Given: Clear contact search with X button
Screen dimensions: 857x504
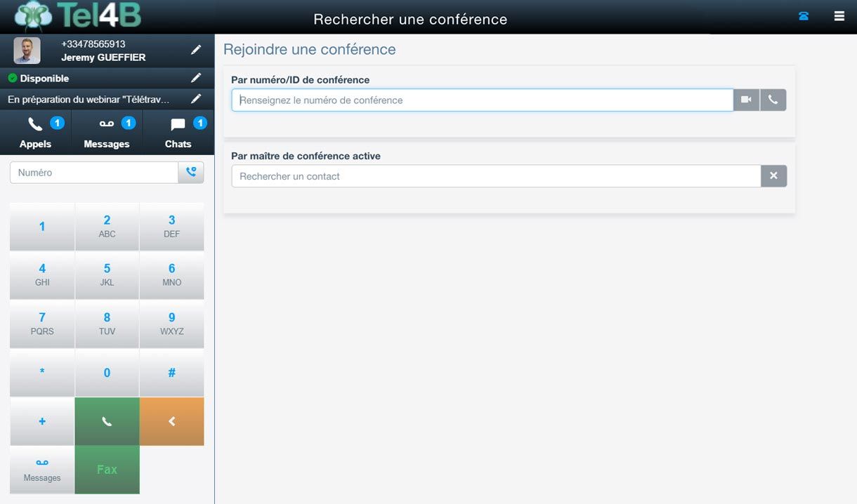Looking at the screenshot, I should 773,176.
